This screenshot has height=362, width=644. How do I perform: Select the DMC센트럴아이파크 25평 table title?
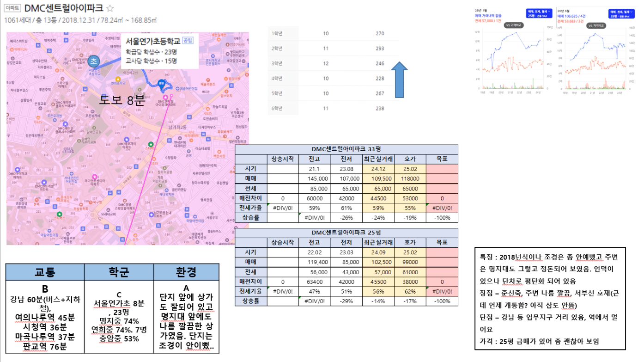(x=346, y=232)
